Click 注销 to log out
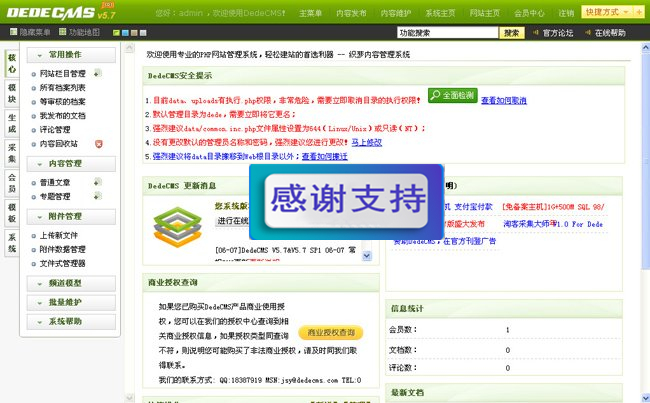The width and height of the screenshot is (650, 403). [x=566, y=13]
